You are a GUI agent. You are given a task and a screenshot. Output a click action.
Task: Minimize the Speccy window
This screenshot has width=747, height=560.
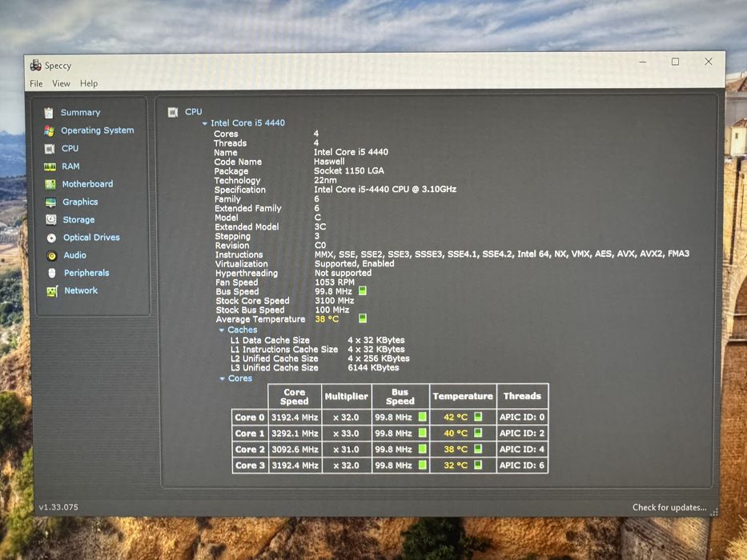click(643, 62)
